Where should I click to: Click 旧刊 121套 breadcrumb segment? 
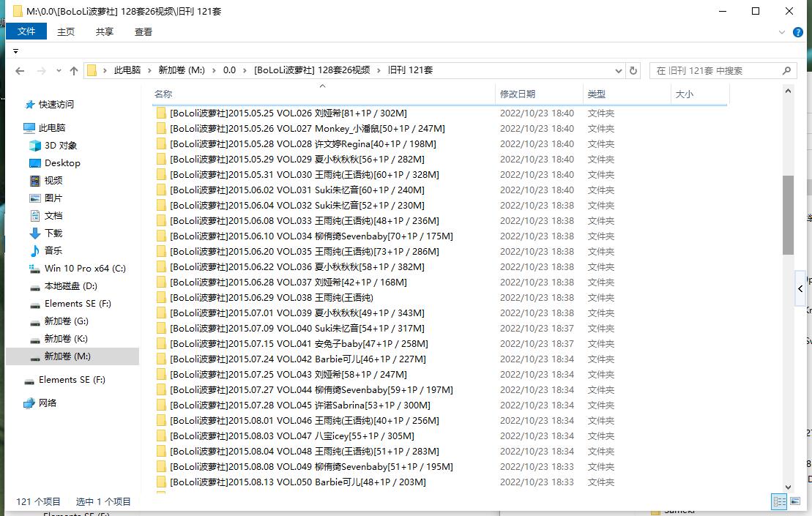410,70
